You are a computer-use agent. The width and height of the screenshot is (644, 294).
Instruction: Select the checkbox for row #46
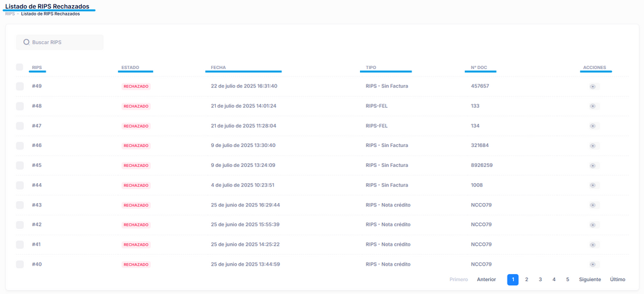[19, 146]
